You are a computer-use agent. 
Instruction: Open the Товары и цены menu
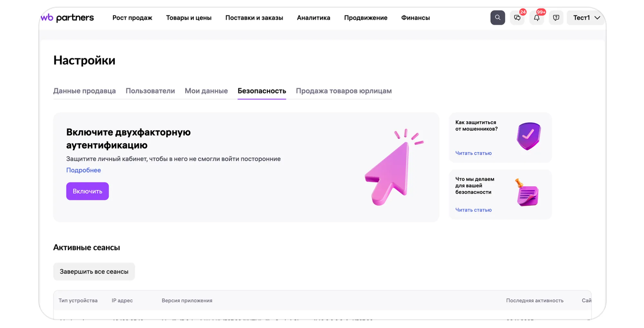[x=188, y=18]
